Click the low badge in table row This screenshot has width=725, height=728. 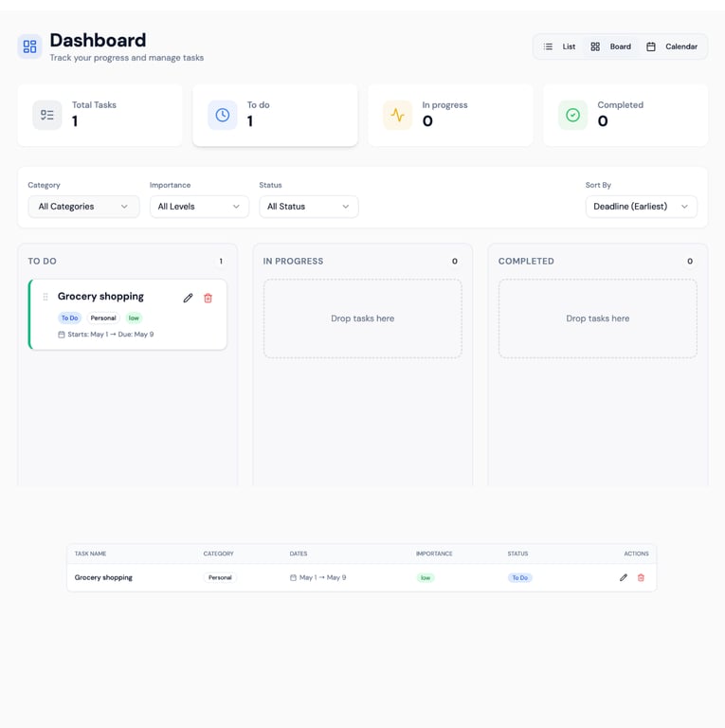(x=426, y=577)
